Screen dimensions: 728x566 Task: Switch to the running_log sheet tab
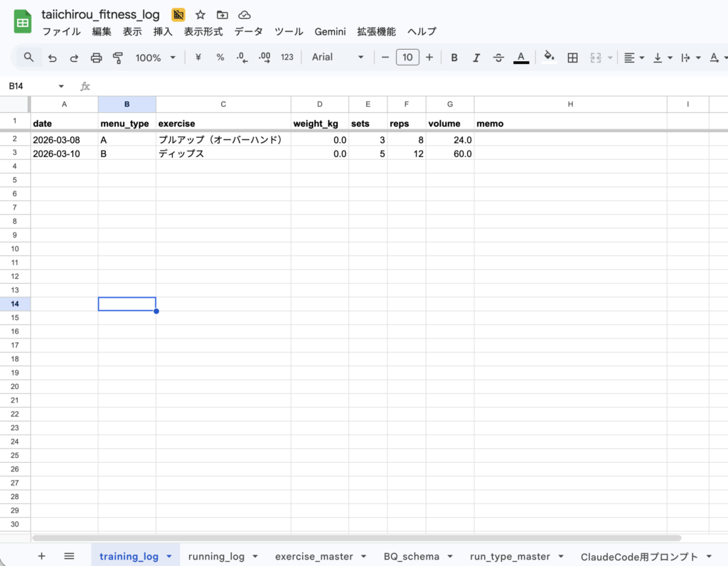click(x=216, y=556)
